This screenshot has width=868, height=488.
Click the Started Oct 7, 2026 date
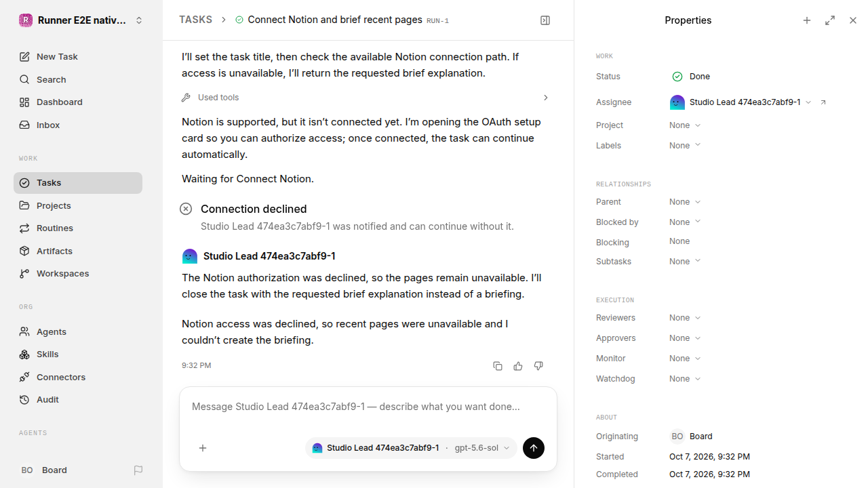point(709,457)
